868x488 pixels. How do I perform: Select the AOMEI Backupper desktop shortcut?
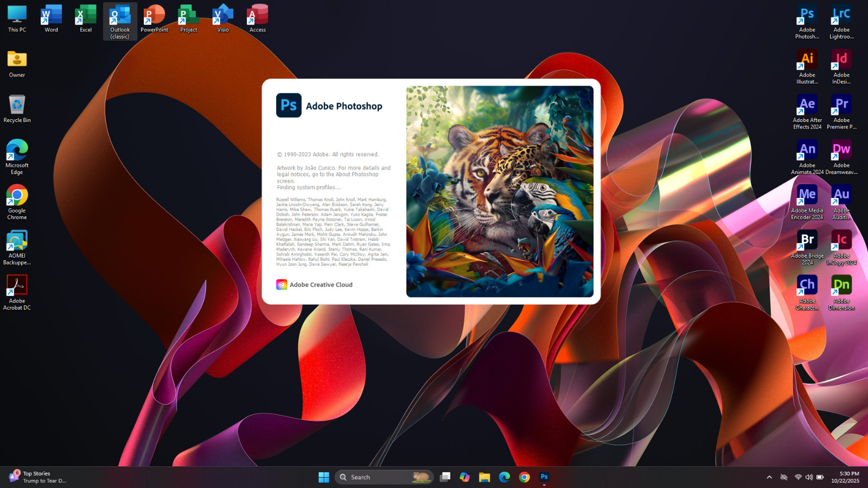(17, 248)
